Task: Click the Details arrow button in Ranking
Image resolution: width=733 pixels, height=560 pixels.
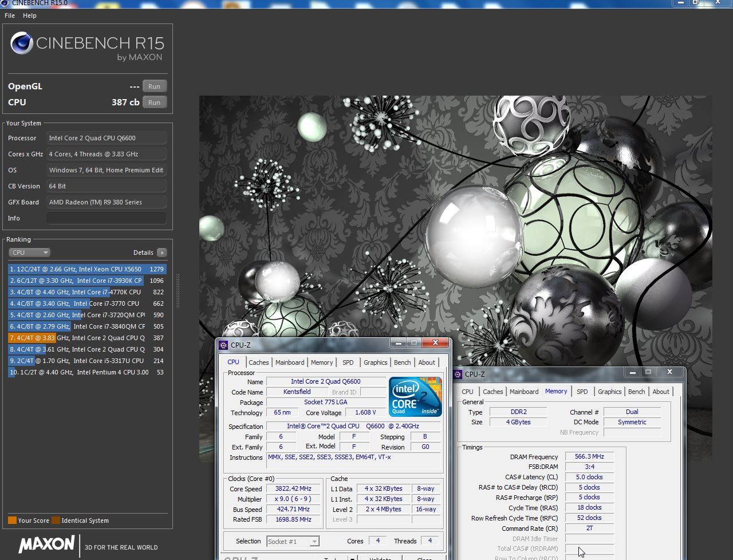Action: click(x=162, y=253)
